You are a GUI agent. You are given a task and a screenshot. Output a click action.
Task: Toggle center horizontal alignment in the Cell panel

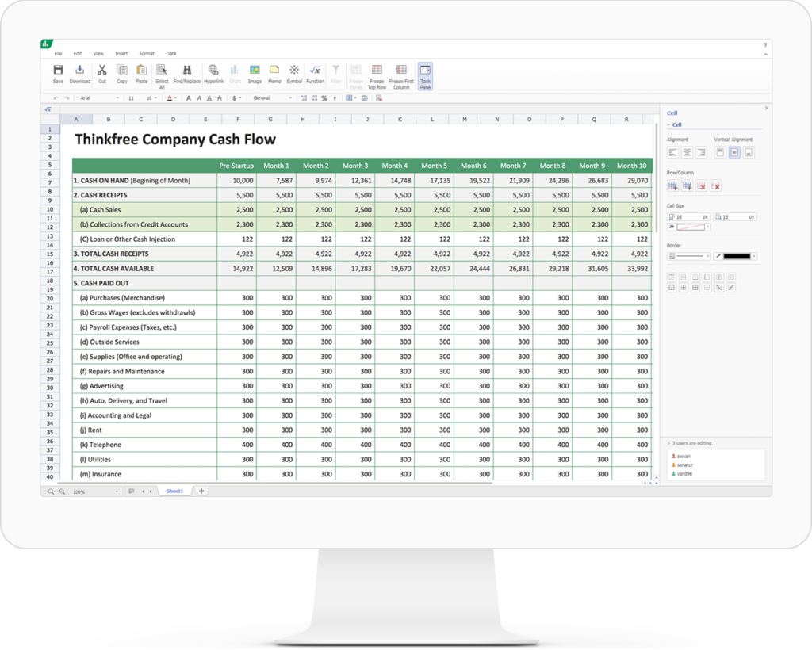point(687,152)
